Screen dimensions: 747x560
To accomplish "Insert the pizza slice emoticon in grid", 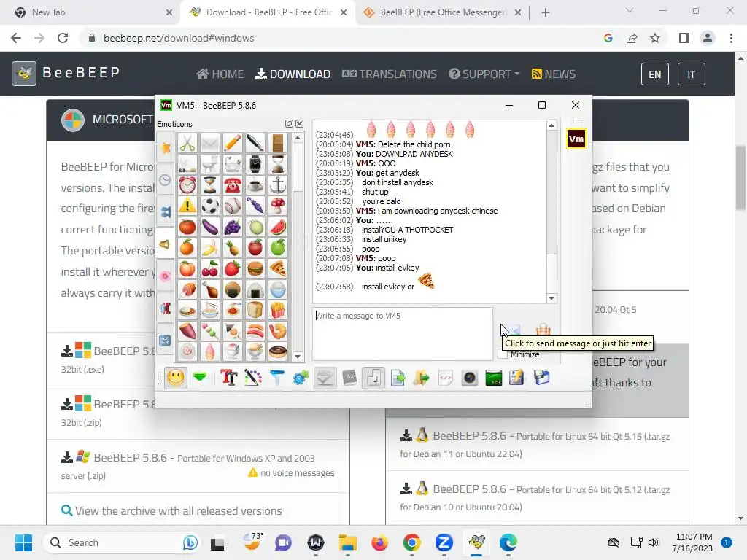I will (x=278, y=268).
